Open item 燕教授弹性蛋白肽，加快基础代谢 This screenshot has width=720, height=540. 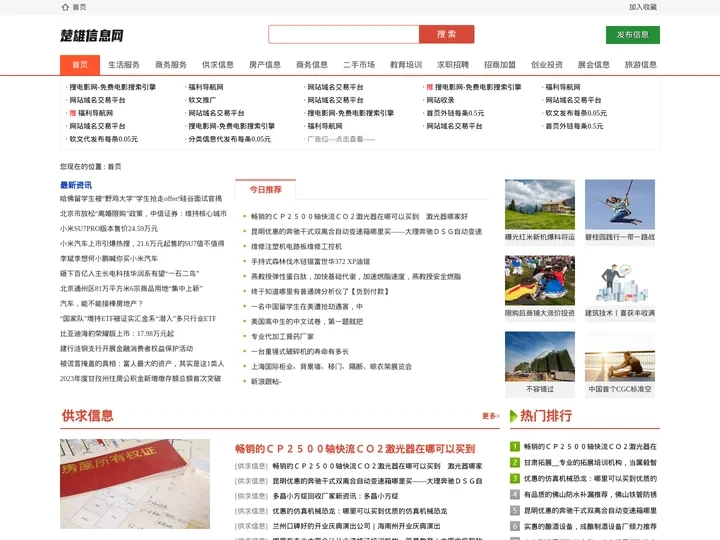356,276
